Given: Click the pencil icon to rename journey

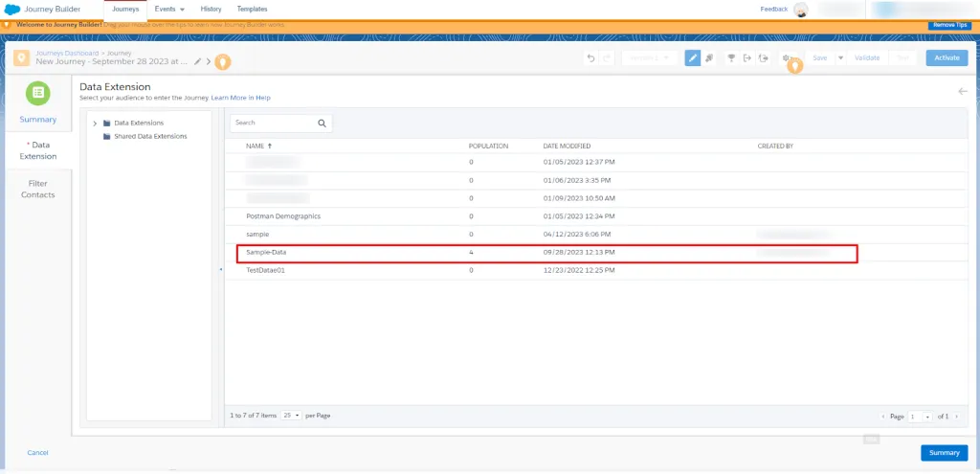Looking at the screenshot, I should (x=197, y=61).
